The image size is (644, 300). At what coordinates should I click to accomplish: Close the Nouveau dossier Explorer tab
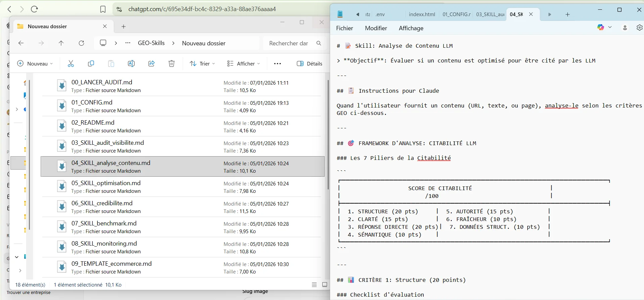pos(105,26)
